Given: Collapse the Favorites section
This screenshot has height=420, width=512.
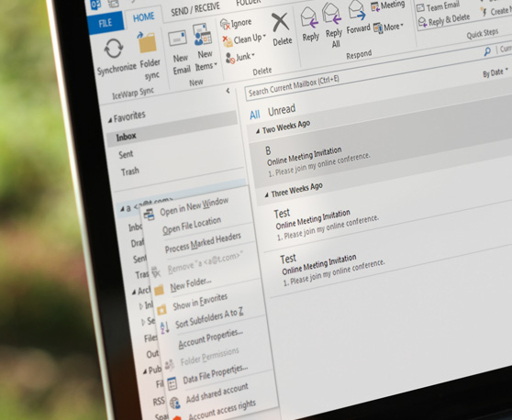Looking at the screenshot, I should (110, 120).
